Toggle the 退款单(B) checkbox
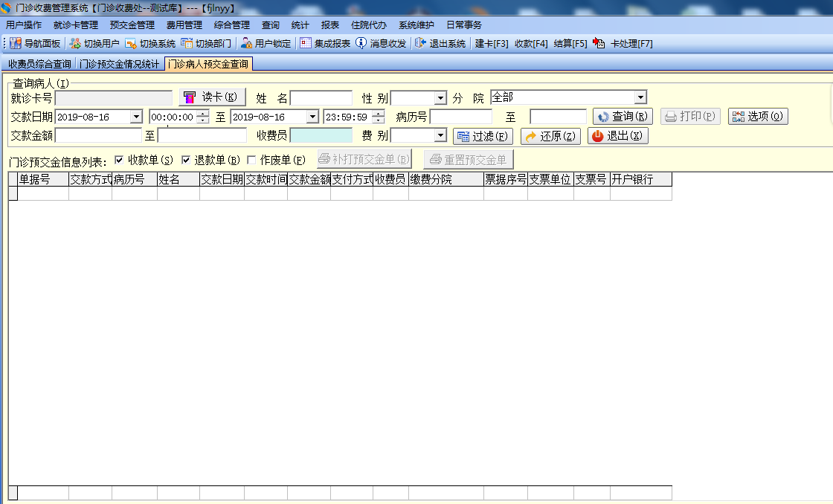The width and height of the screenshot is (833, 504). pos(186,160)
